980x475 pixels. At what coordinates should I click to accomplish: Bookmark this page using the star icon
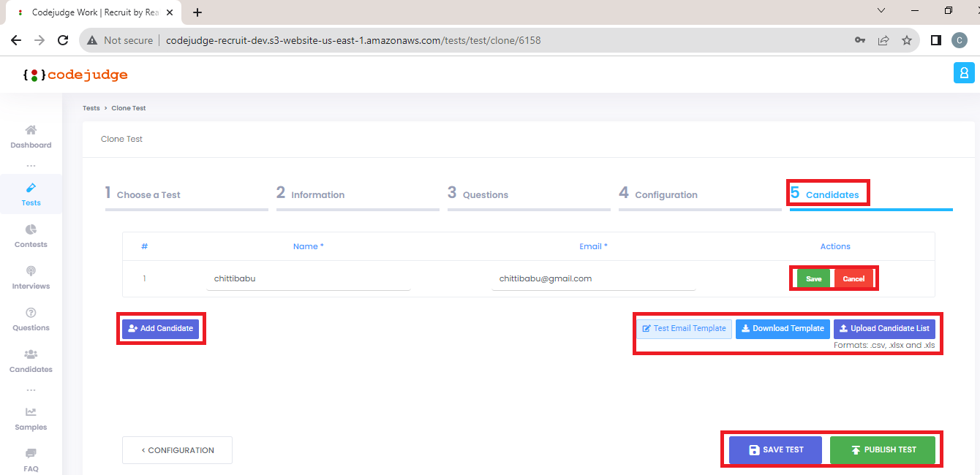(907, 40)
